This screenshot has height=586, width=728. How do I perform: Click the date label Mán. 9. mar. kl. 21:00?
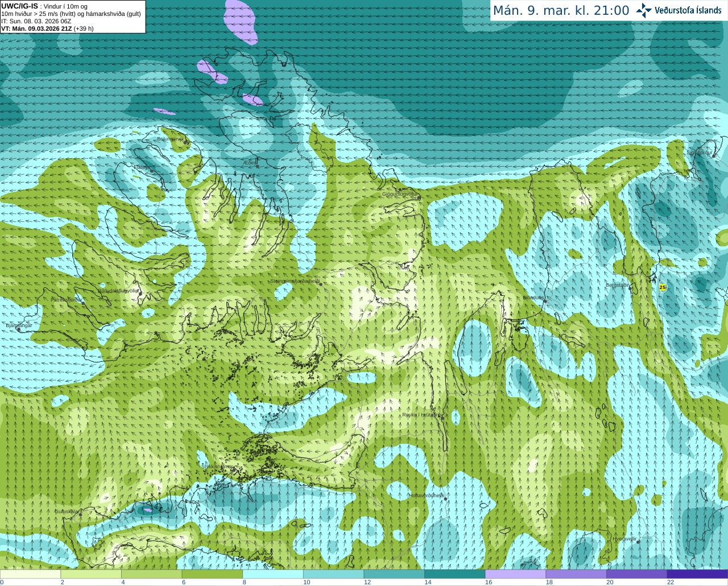[x=561, y=10]
